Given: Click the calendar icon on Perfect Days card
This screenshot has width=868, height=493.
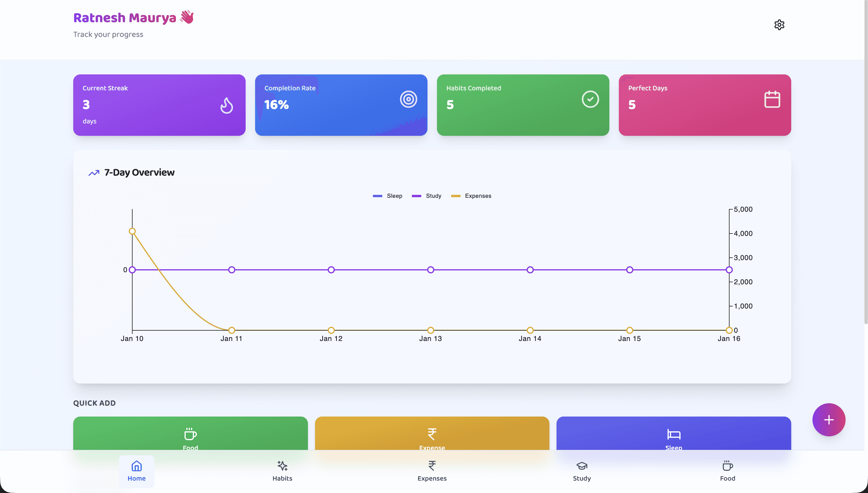Looking at the screenshot, I should pyautogui.click(x=772, y=99).
